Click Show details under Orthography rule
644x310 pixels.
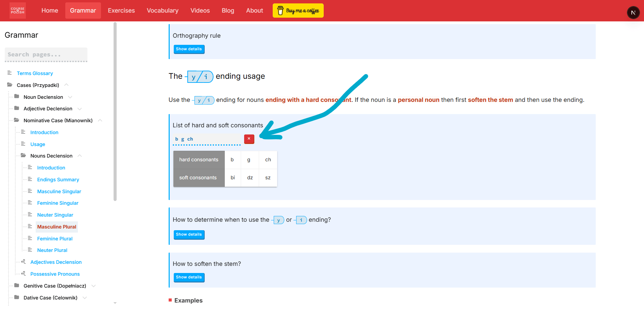[189, 49]
